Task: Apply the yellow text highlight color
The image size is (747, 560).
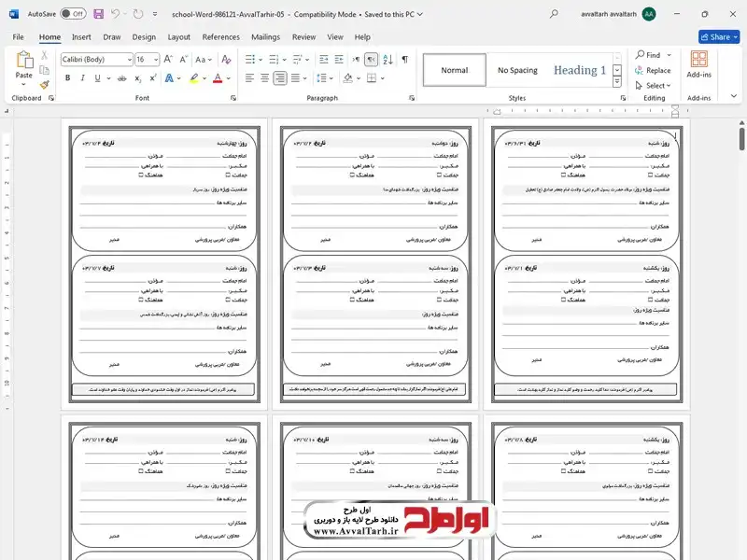Action: pos(194,78)
